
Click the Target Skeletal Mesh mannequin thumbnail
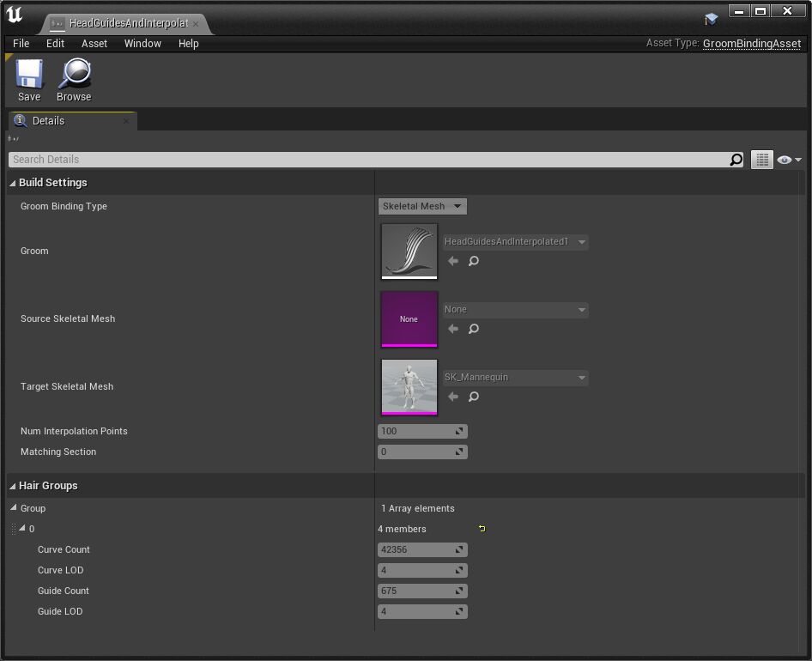point(409,387)
